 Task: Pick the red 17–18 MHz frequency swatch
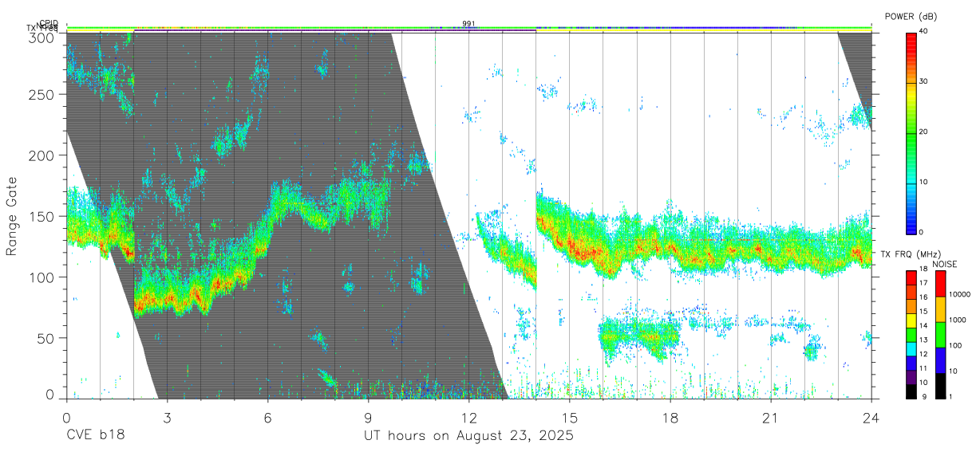tap(910, 277)
